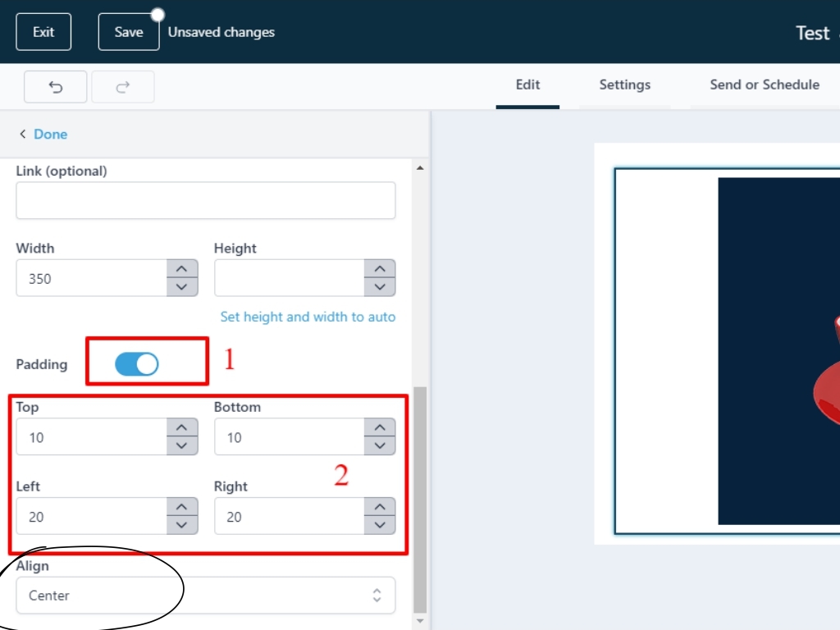The image size is (840, 630).
Task: Increase Height with the up arrow
Action: tap(380, 269)
